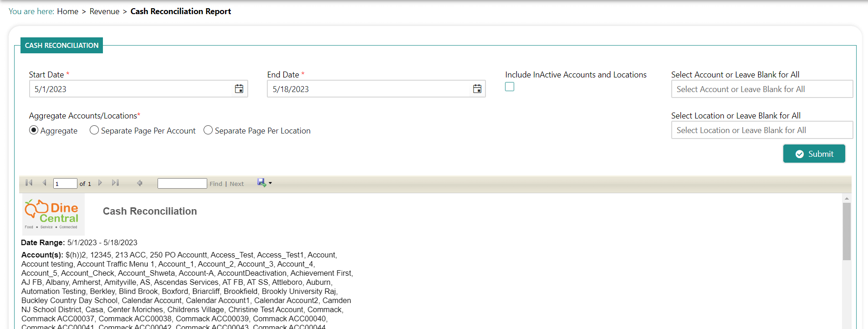This screenshot has width=868, height=329.
Task: Go to next report page
Action: 100,183
